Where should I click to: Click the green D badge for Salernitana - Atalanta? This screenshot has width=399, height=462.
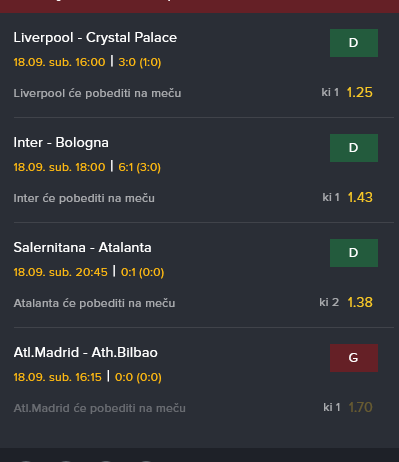[354, 253]
